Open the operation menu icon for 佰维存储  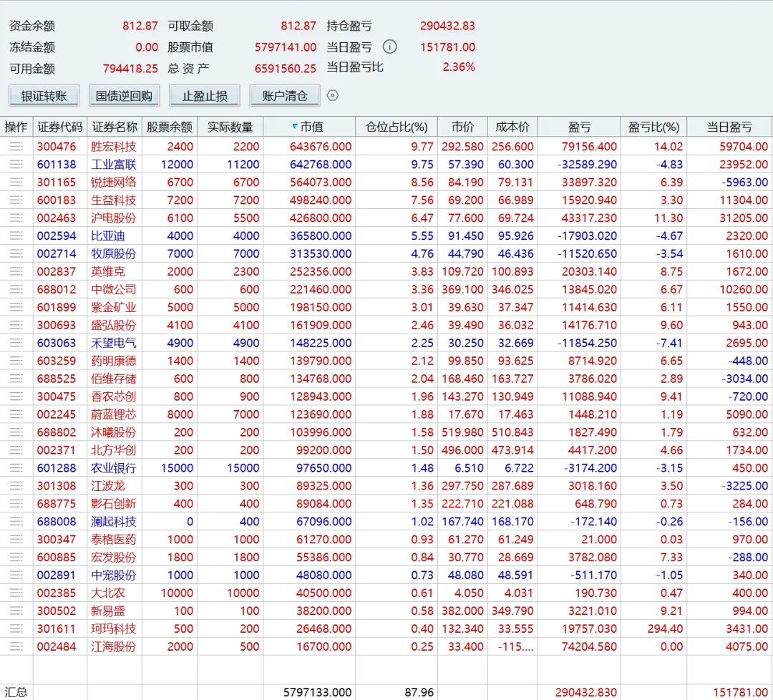click(x=16, y=379)
